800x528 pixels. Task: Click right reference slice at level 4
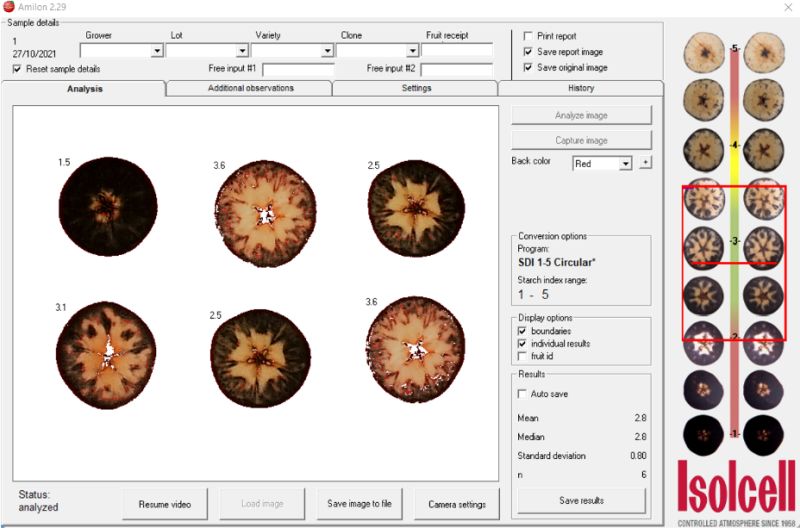tap(763, 149)
